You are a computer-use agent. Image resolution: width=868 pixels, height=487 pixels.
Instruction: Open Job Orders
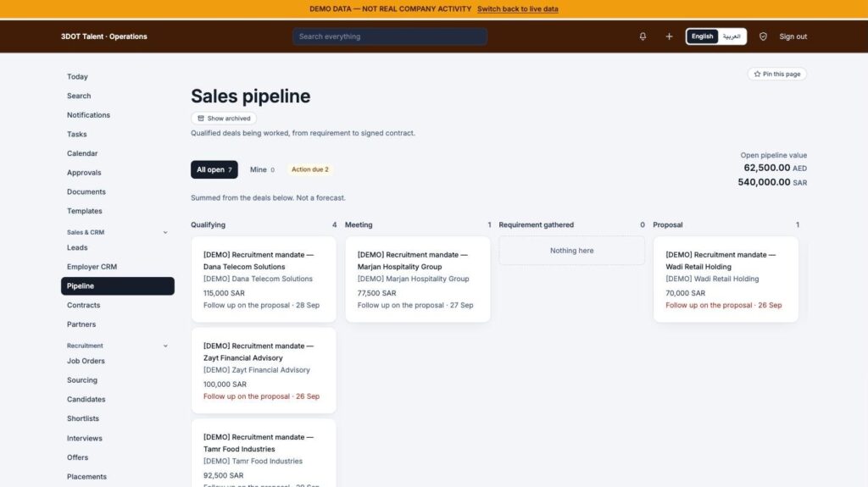(117, 361)
